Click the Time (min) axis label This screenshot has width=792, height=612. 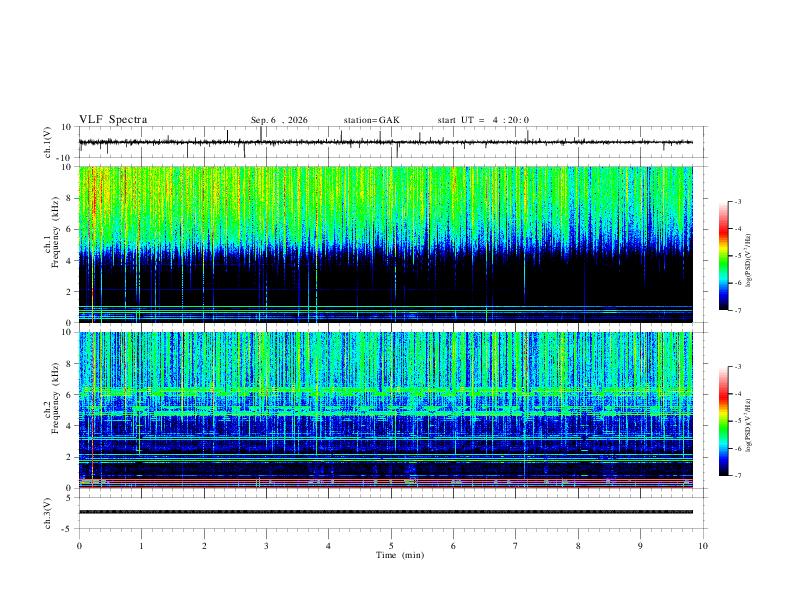400,555
